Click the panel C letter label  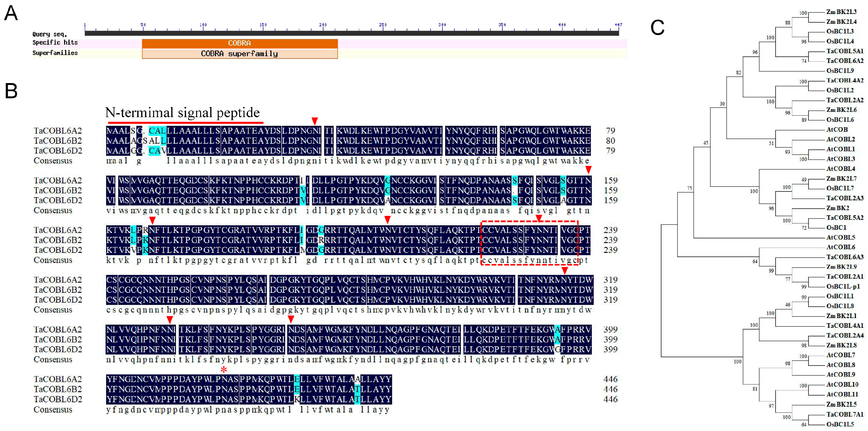click(x=657, y=28)
